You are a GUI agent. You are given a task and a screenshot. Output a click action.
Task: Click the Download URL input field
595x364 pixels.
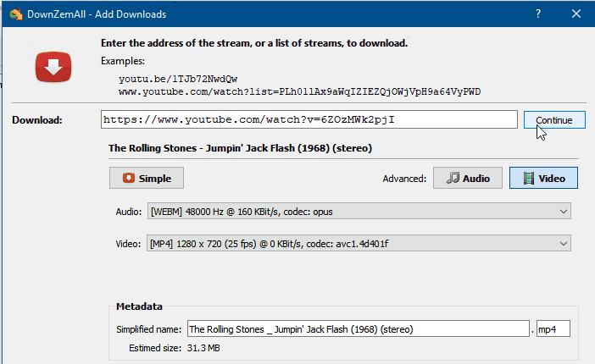pos(309,119)
